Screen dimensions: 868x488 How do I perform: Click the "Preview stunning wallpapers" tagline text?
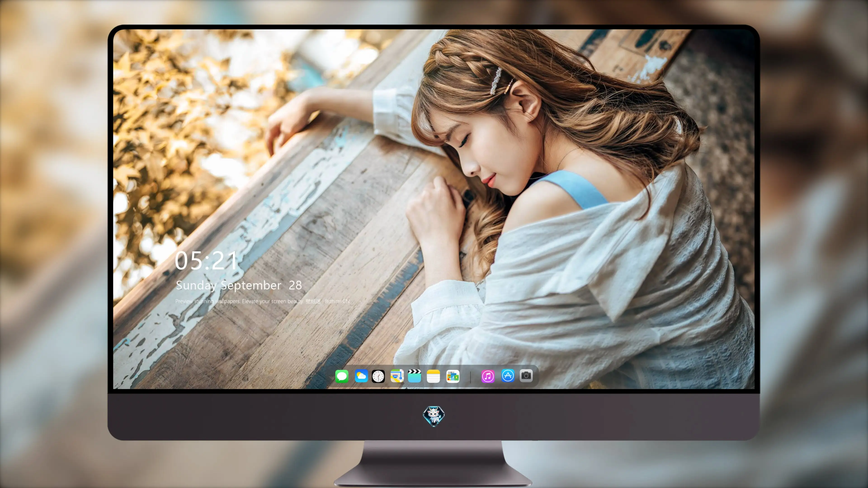coord(262,301)
